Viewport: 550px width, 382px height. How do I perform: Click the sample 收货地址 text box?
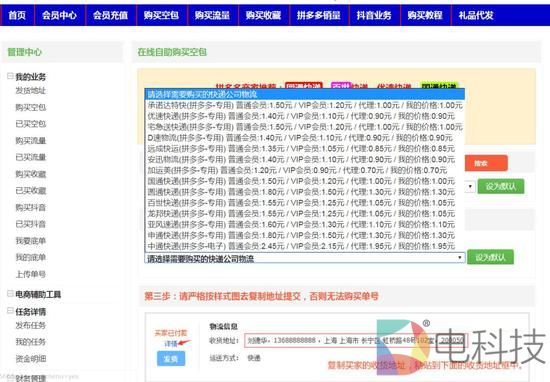355,341
